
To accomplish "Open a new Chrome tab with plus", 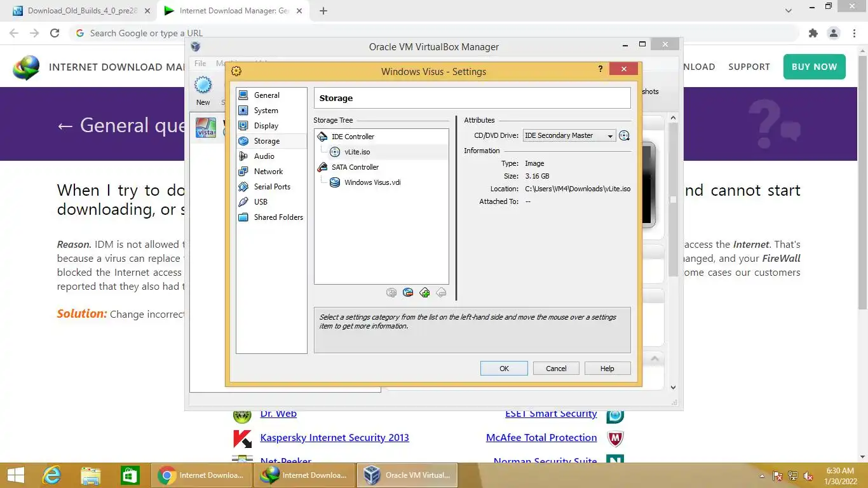I will (323, 11).
